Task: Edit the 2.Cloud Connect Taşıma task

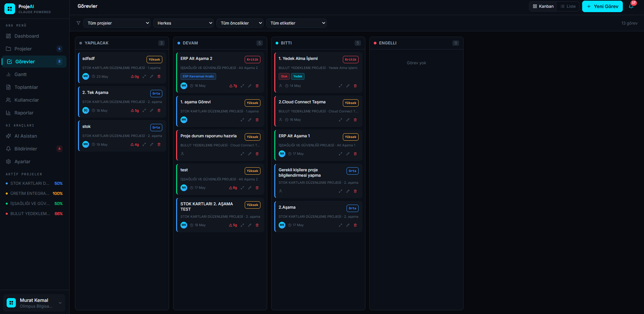Action: (348, 120)
